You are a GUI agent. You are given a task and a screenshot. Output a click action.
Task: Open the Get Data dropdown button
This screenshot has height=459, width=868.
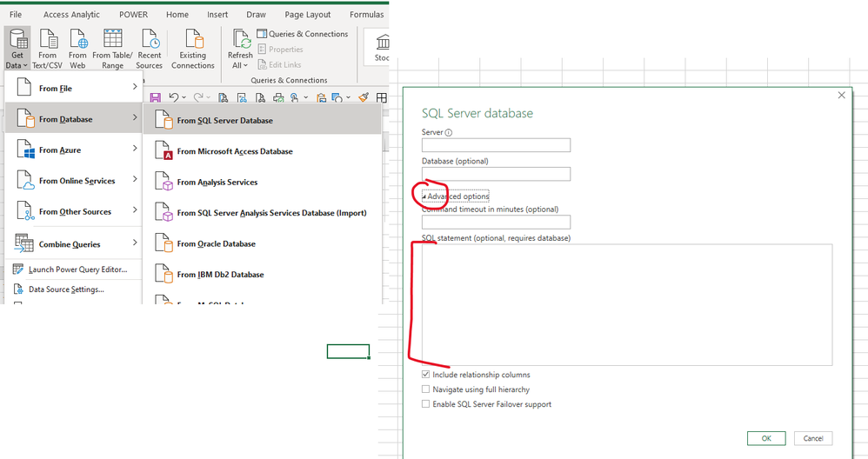coord(17,49)
